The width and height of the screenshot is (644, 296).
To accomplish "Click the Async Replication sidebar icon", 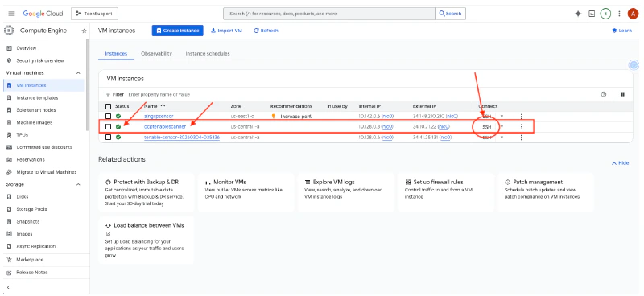I will tap(9, 246).
